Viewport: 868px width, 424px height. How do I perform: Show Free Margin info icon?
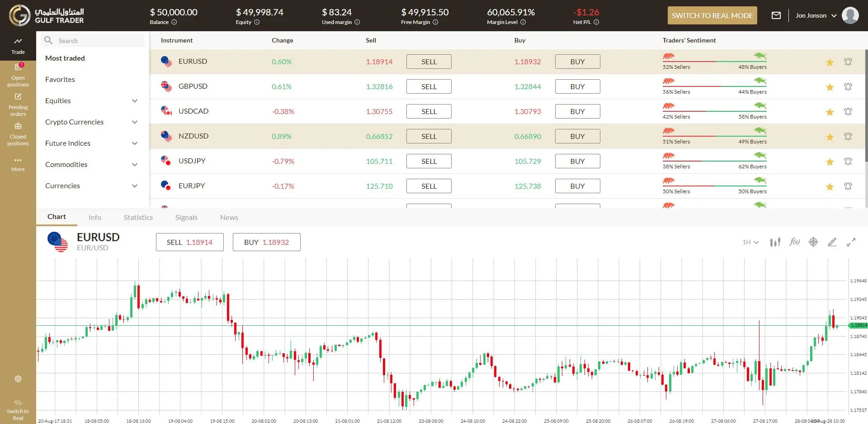[x=435, y=22]
